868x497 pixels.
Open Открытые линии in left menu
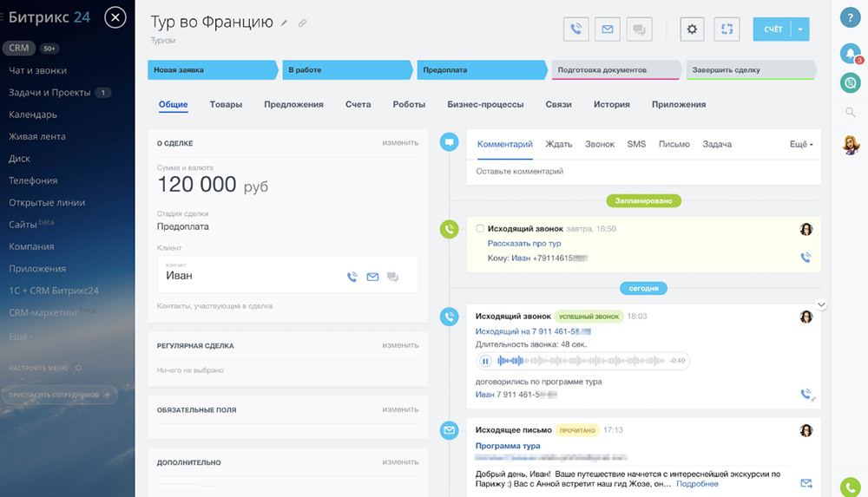47,203
